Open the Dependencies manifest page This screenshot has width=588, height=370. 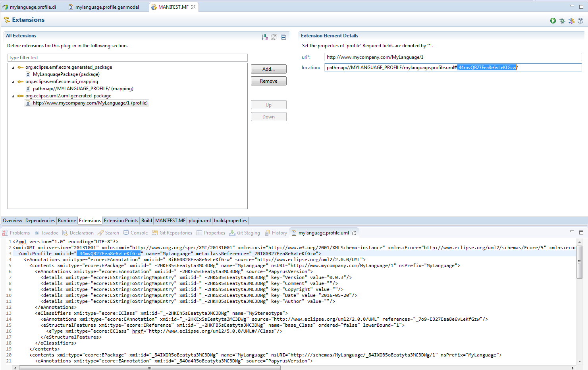pyautogui.click(x=40, y=221)
